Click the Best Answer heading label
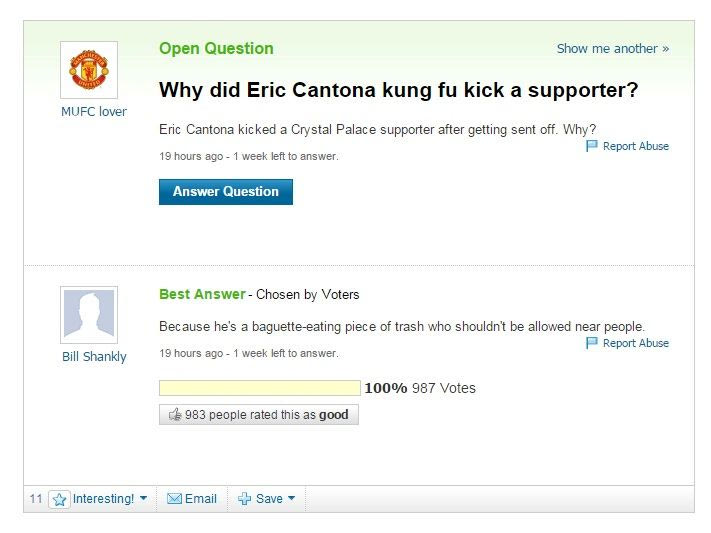The height and width of the screenshot is (533, 711). (202, 294)
